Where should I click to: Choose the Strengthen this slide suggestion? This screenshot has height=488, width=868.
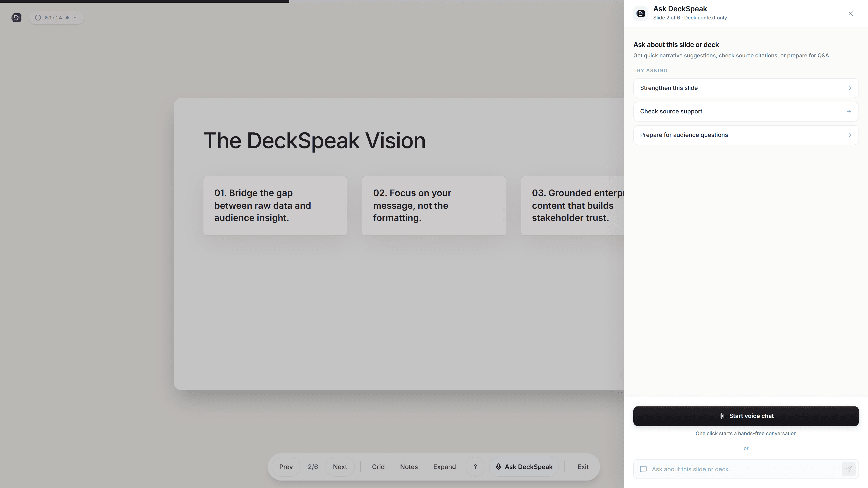[x=746, y=88]
